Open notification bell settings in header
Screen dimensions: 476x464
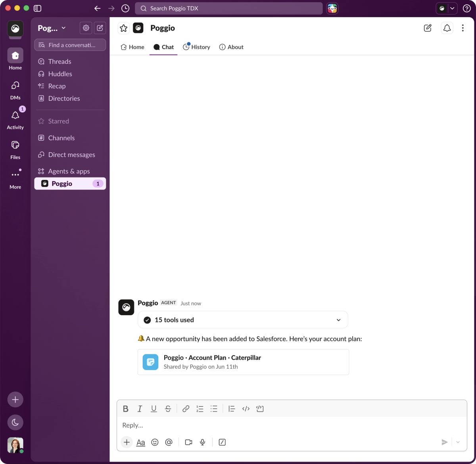447,28
